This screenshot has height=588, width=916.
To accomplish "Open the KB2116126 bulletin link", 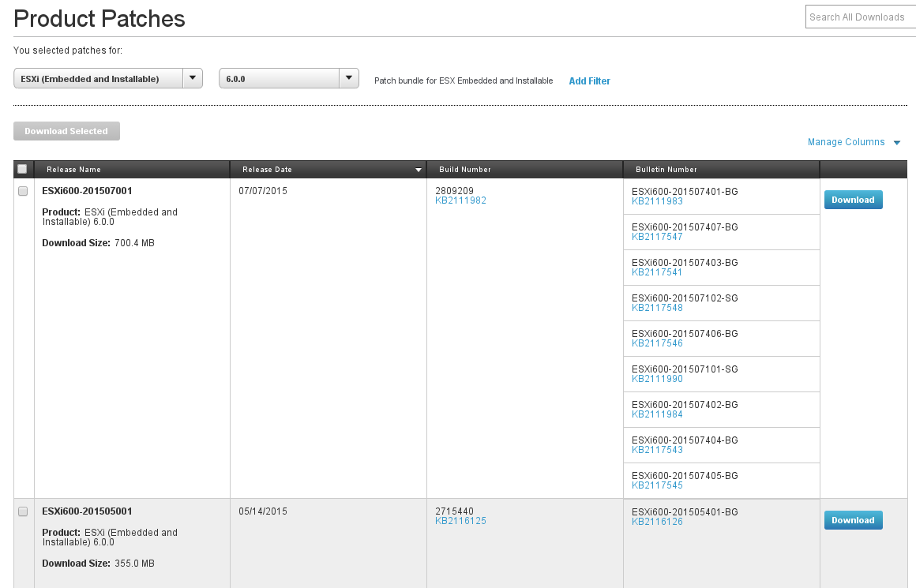I will 657,522.
